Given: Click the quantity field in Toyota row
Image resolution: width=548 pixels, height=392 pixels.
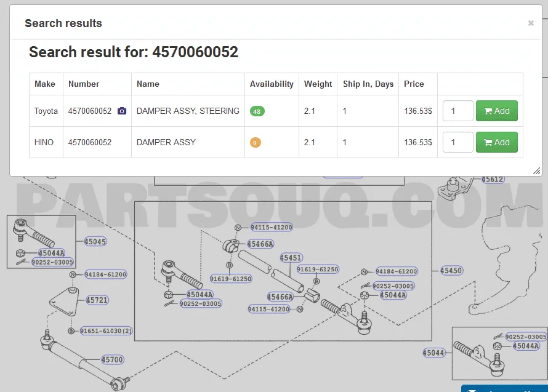Looking at the screenshot, I should [x=457, y=111].
